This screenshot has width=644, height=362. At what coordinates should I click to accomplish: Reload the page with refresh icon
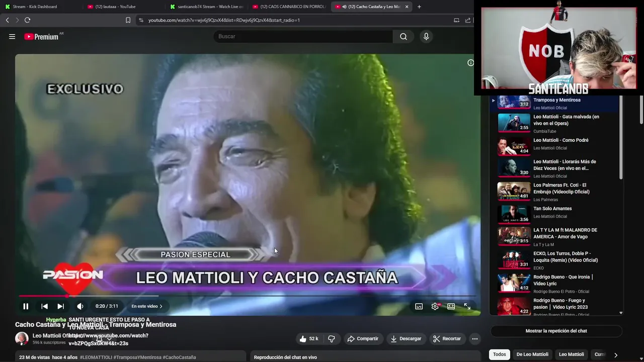(x=27, y=20)
